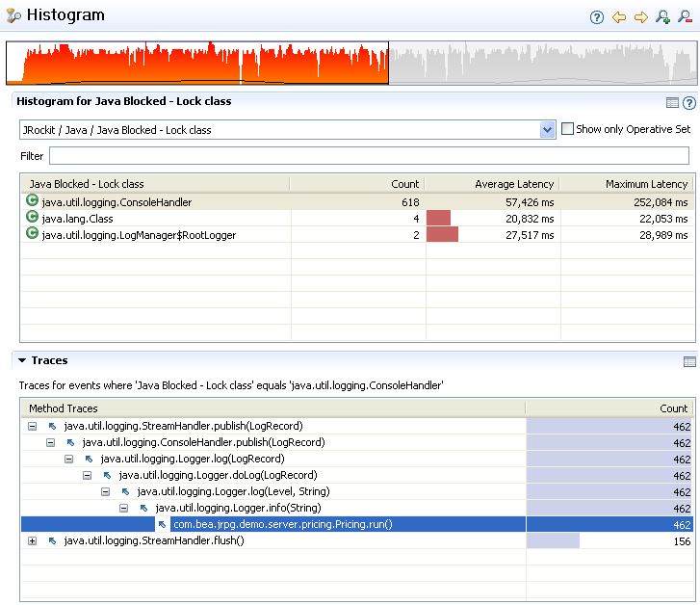
Task: Open help from the Histogram toolbar
Action: click(x=596, y=17)
